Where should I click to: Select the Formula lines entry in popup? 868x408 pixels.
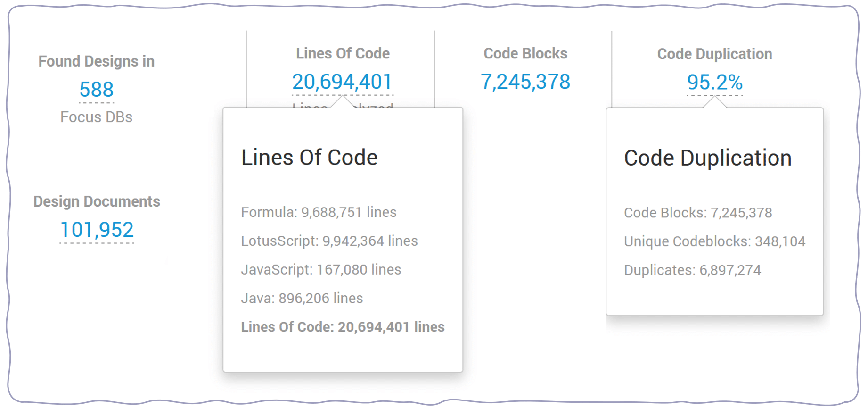(x=319, y=212)
